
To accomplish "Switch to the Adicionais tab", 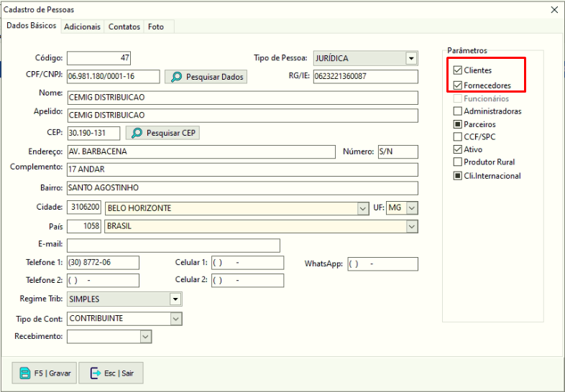I will coord(81,27).
